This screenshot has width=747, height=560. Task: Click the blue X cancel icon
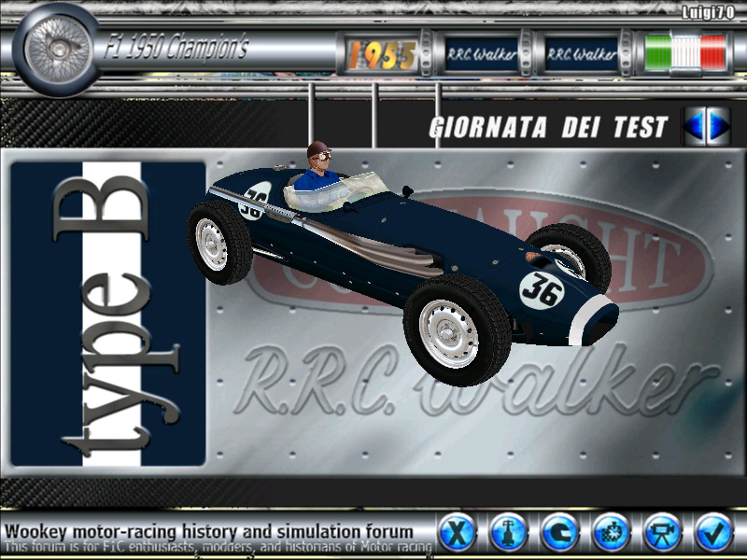coord(458,532)
